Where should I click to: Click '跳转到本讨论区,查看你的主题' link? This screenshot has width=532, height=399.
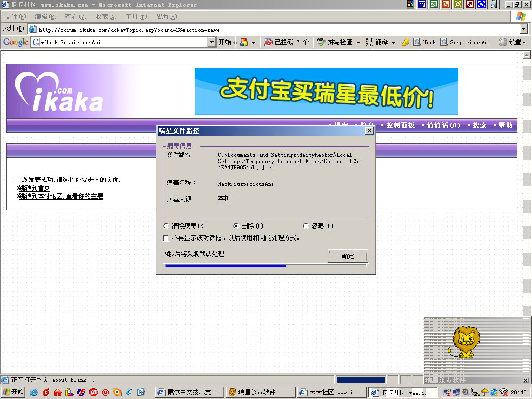tap(61, 196)
